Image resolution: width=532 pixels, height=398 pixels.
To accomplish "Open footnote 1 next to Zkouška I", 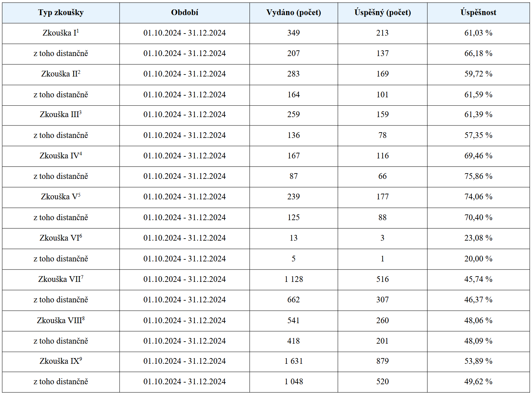I will point(78,31).
